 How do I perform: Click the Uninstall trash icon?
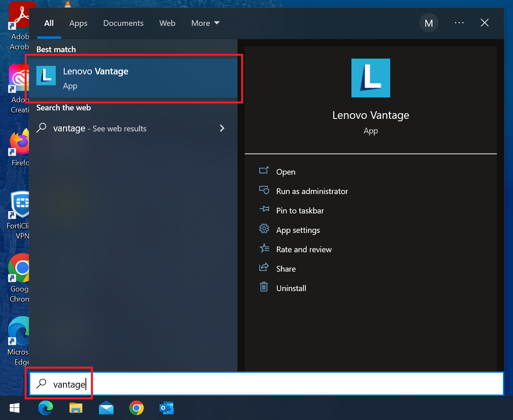coord(264,287)
